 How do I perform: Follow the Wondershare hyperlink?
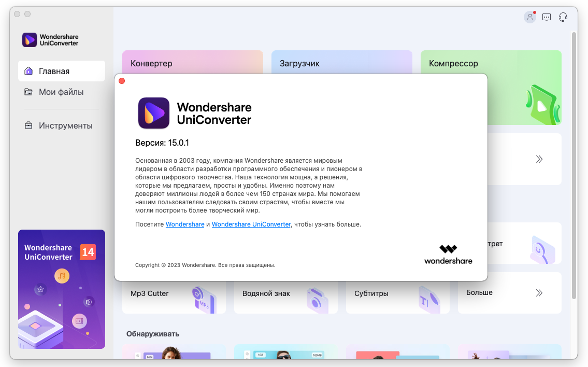pos(185,224)
